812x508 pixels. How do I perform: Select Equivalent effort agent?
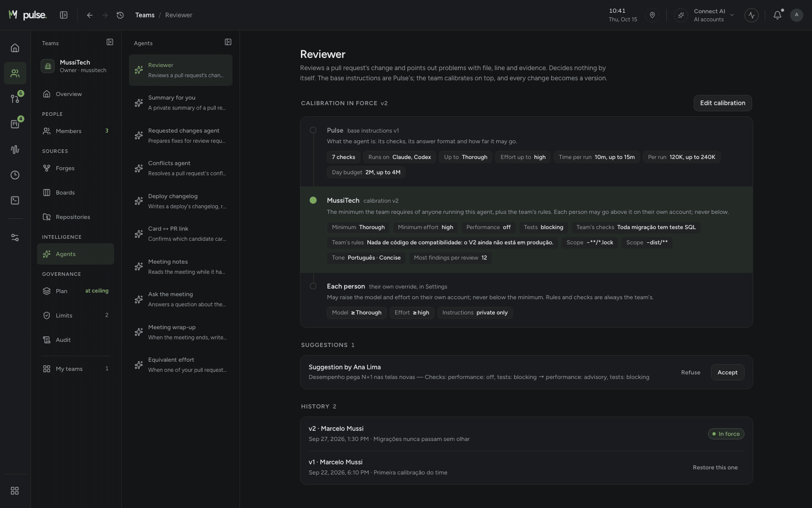point(181,365)
